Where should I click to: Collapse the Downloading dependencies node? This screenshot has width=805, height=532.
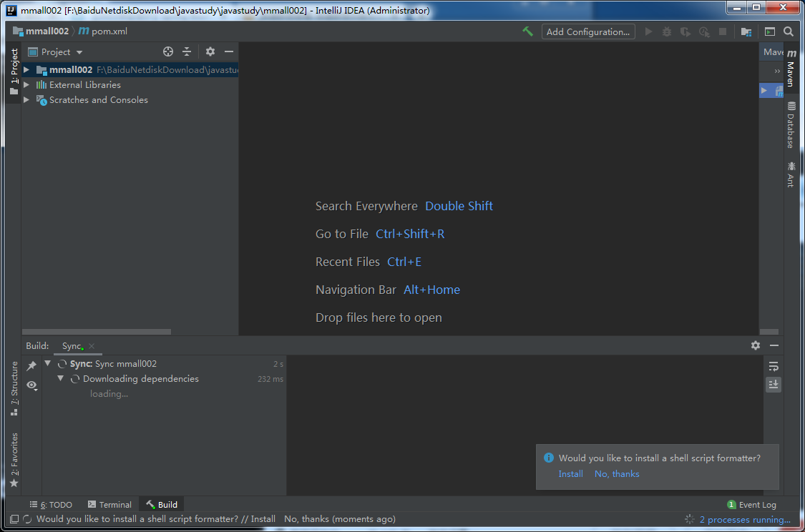coord(61,378)
